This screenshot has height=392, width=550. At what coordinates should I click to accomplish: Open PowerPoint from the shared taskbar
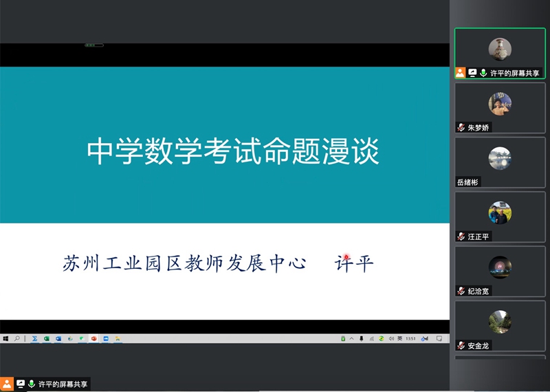tap(94, 338)
